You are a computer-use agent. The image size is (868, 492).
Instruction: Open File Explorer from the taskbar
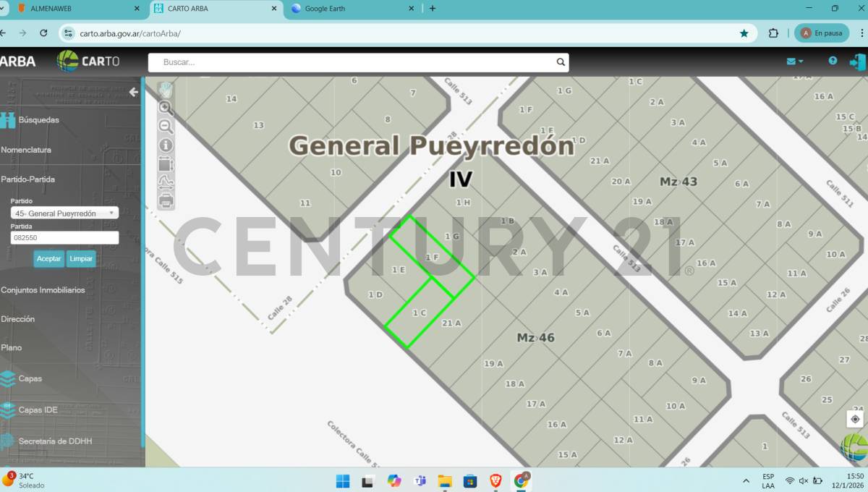click(x=444, y=481)
